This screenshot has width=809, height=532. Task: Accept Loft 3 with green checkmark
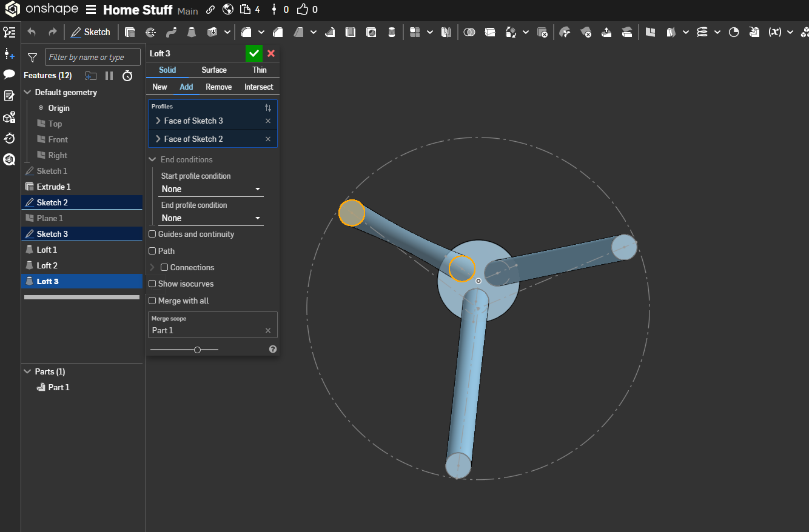click(x=254, y=53)
